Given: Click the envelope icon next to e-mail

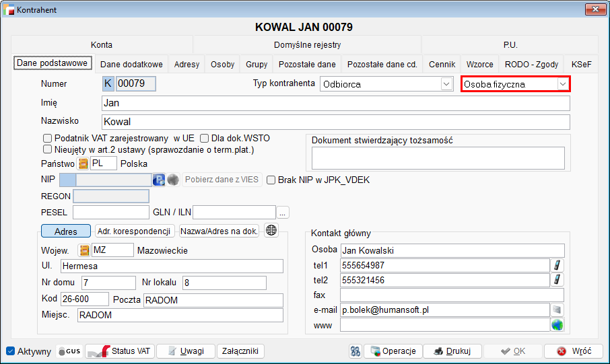Looking at the screenshot, I should [x=557, y=310].
